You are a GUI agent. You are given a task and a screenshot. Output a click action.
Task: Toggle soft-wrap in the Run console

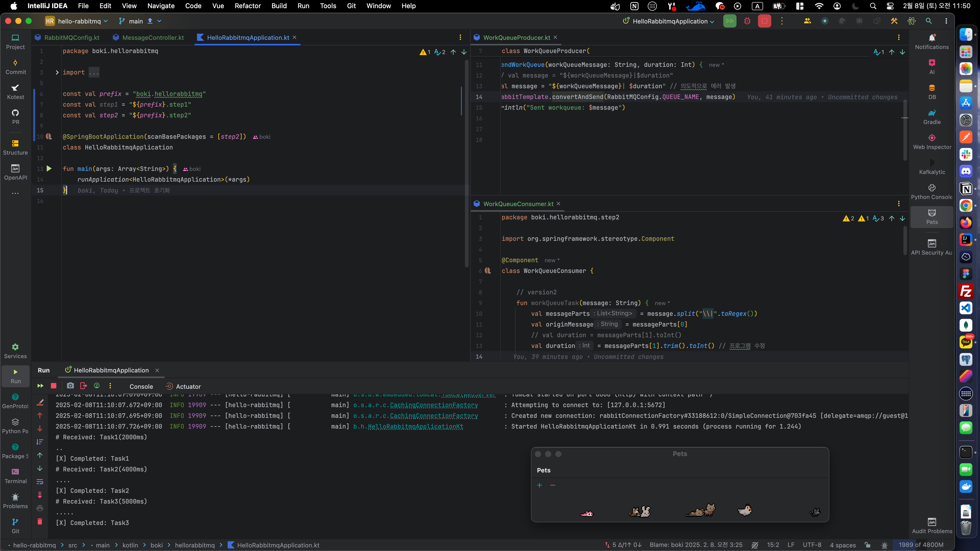coord(40,481)
